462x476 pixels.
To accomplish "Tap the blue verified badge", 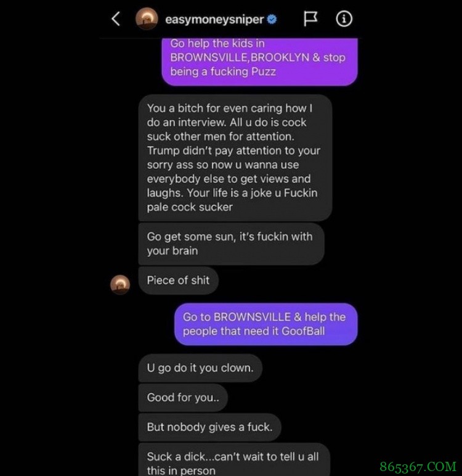I will (x=272, y=19).
